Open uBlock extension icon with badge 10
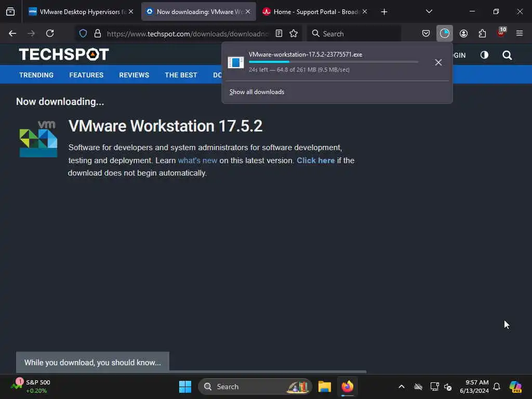Screen dimensions: 532x399 coord(501,33)
